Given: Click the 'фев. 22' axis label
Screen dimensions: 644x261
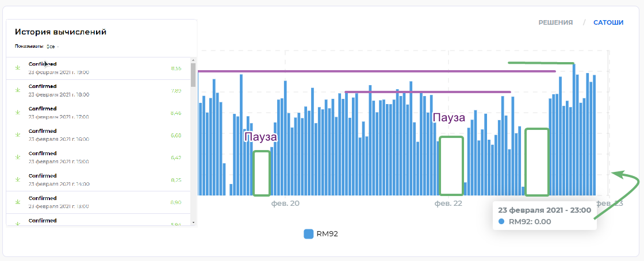Looking at the screenshot, I should point(448,204).
